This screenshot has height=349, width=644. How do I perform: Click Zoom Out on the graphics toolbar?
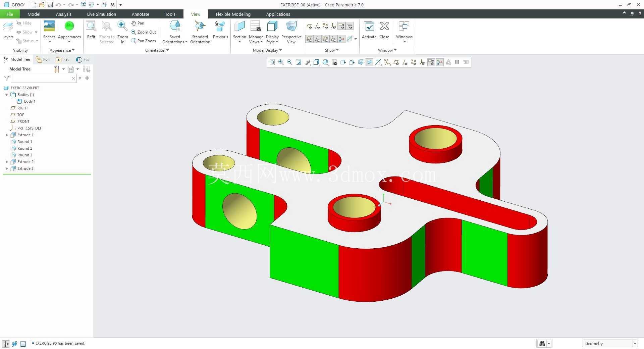pyautogui.click(x=290, y=62)
